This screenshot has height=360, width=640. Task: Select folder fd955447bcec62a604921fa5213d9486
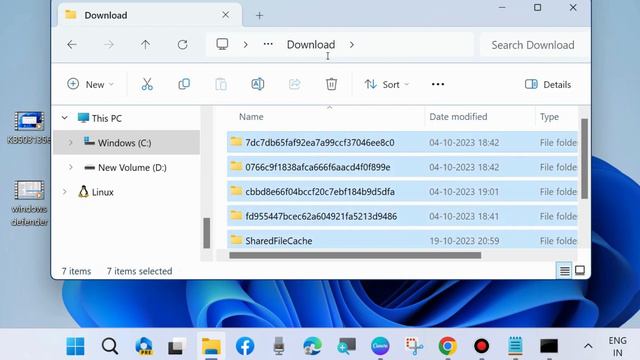[x=402, y=216]
